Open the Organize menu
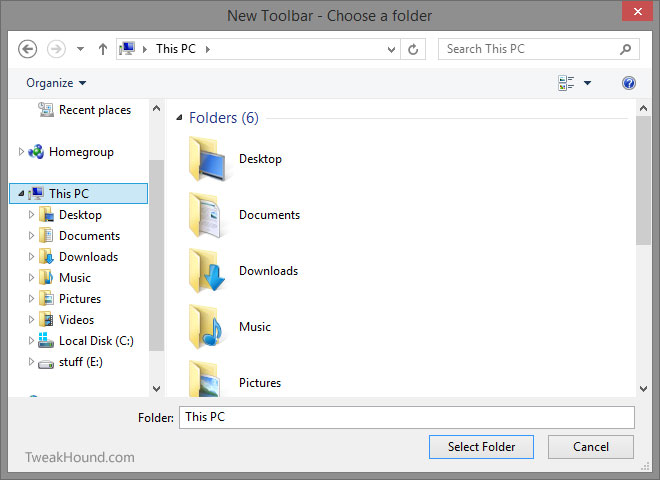Viewport: 660px width, 480px height. [56, 83]
